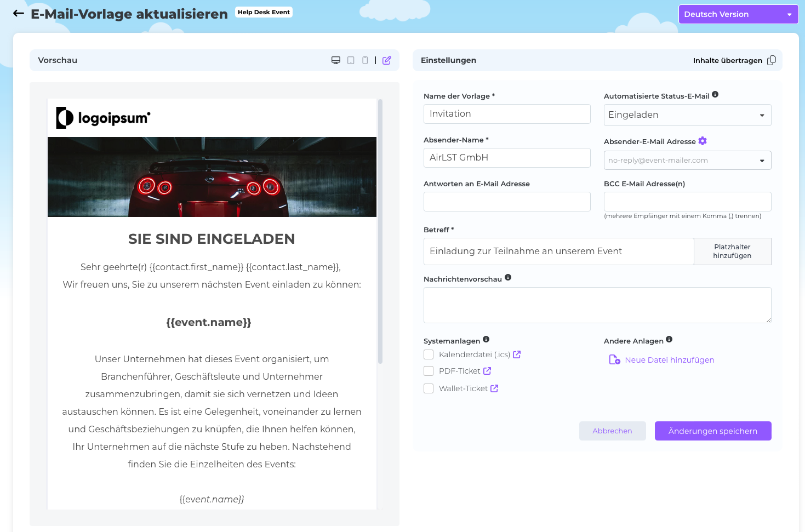Click Neue Datei hinzufügen link
Viewport: 805px width, 532px height.
click(x=669, y=360)
